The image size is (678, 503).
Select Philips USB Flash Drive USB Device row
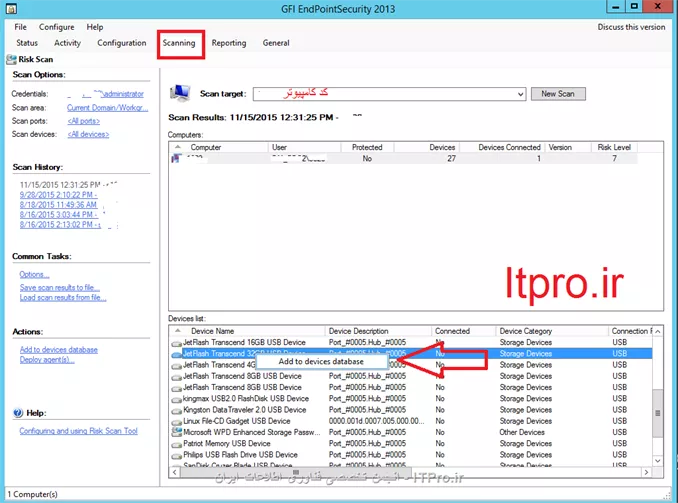(x=411, y=455)
